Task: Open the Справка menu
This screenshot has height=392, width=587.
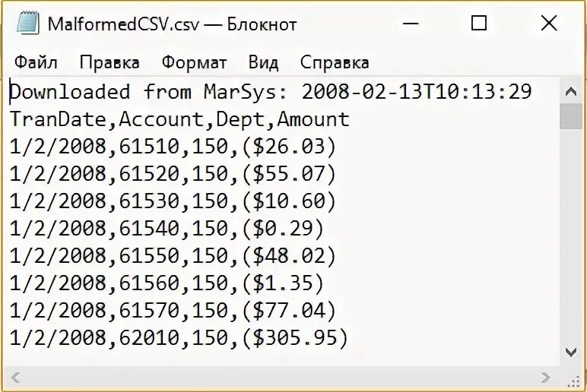Action: (335, 62)
